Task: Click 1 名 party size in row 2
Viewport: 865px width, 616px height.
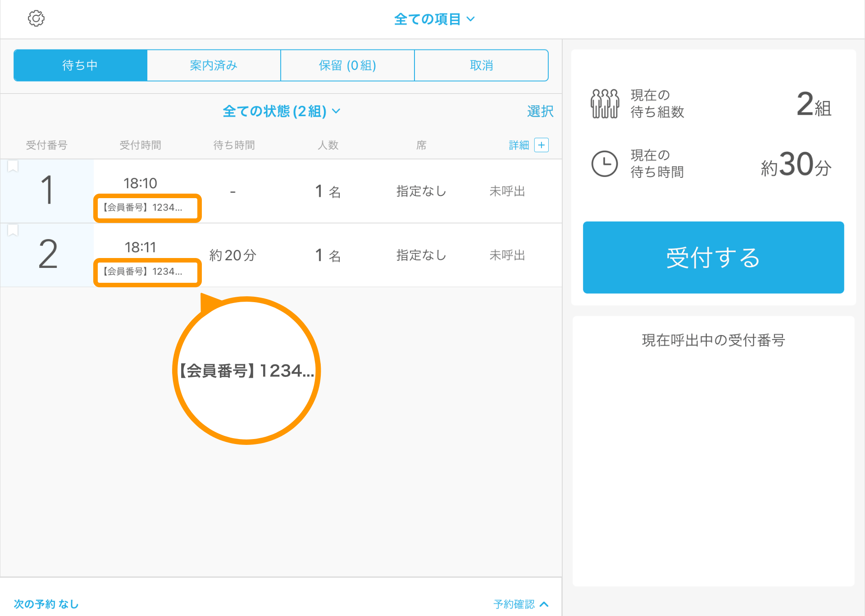Action: point(328,255)
